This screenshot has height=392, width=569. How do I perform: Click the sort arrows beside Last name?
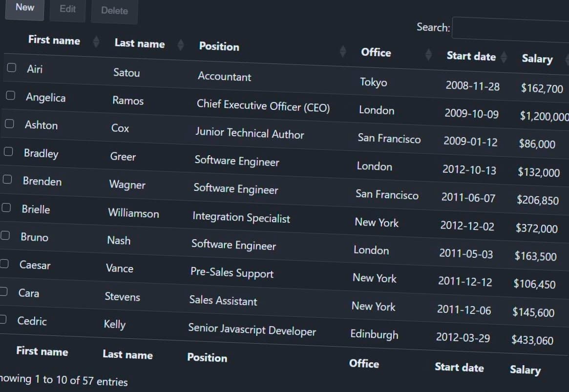tap(181, 45)
